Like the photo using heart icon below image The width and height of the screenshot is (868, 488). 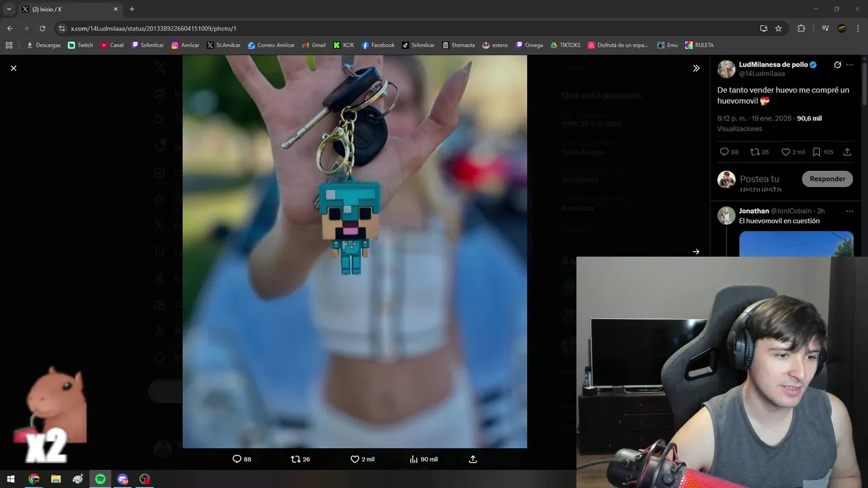tap(355, 459)
